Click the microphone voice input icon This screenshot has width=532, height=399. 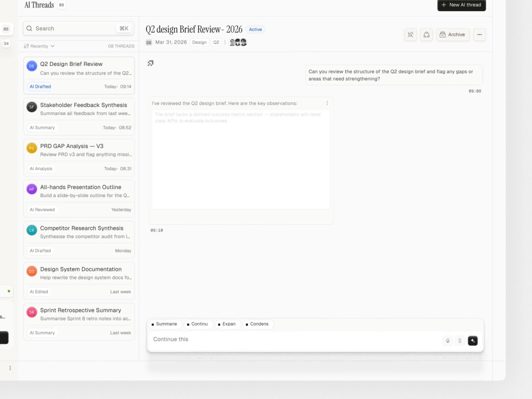tap(448, 340)
